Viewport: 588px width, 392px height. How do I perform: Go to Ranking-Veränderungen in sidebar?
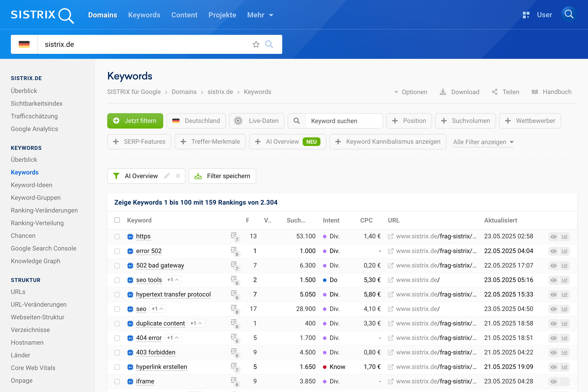pyautogui.click(x=44, y=210)
